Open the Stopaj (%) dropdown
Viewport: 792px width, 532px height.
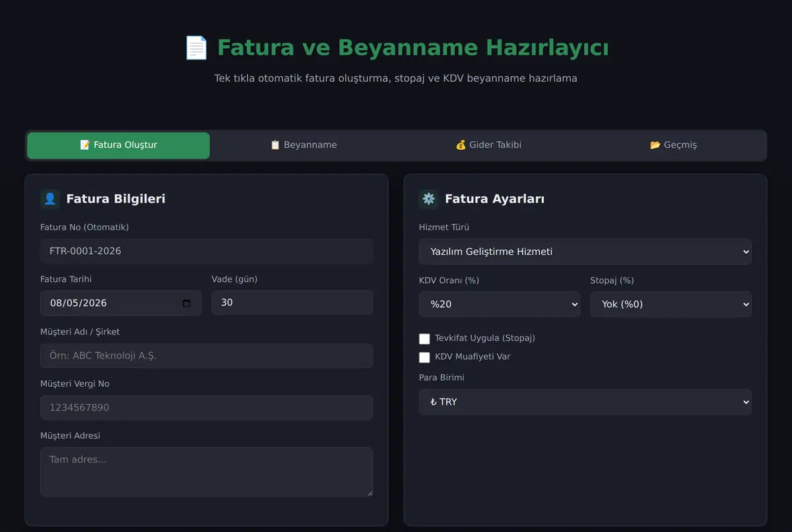(x=671, y=304)
